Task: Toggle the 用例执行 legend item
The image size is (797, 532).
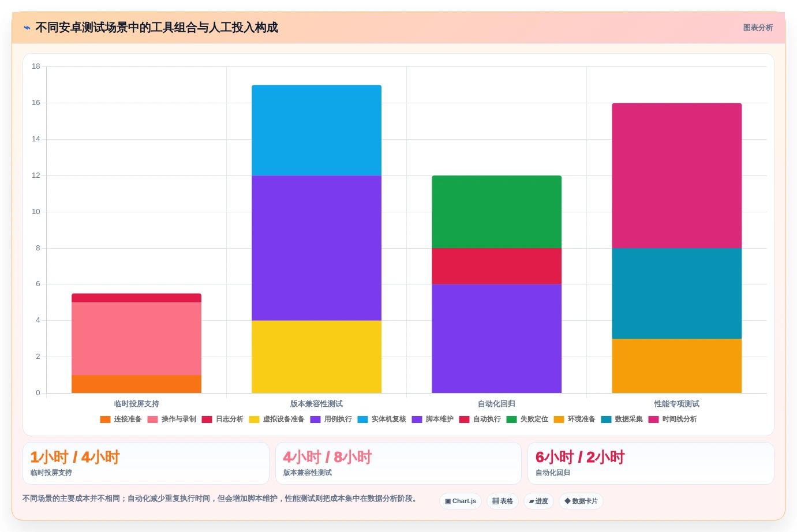Action: click(331, 419)
